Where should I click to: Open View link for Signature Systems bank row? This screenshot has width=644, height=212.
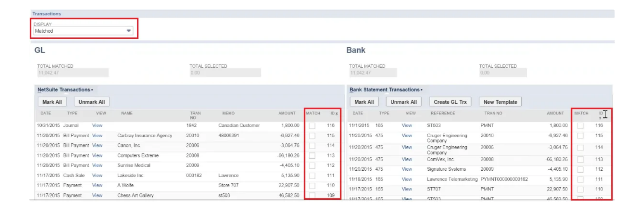(407, 169)
